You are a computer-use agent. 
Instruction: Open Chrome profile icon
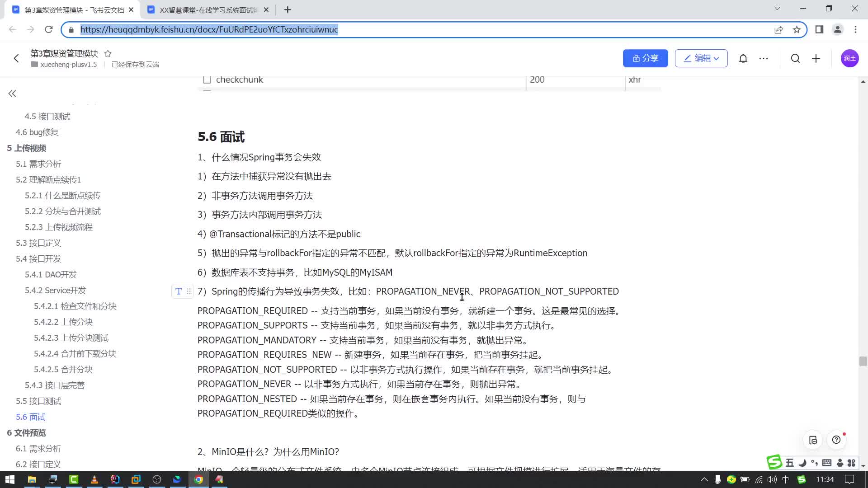tap(837, 29)
